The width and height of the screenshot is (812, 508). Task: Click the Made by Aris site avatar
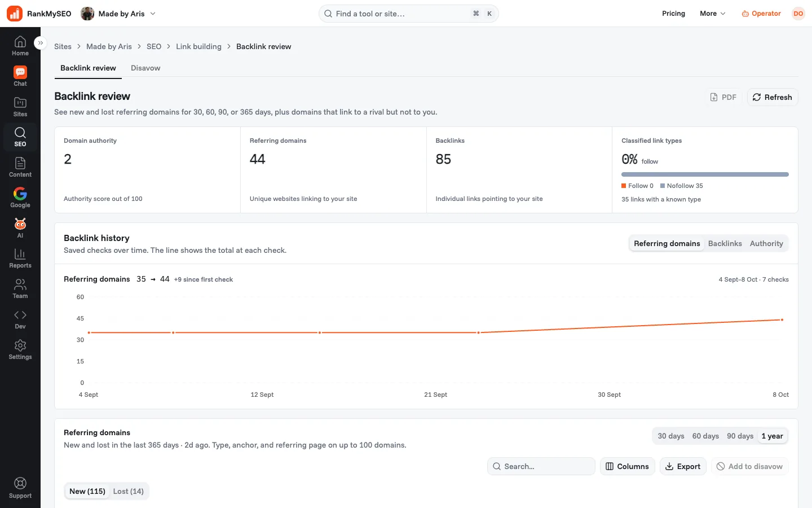click(x=87, y=14)
